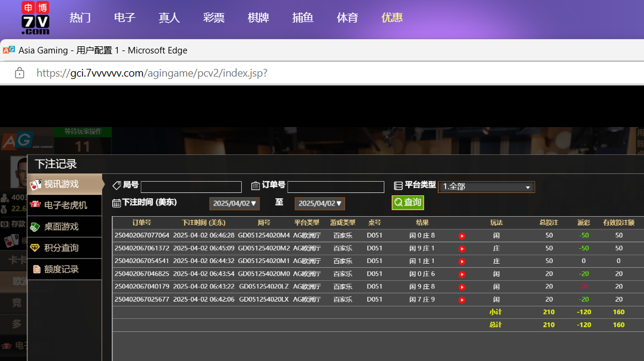644x361 pixels.
Task: Play replay for order 250402067046825
Action: [462, 274]
